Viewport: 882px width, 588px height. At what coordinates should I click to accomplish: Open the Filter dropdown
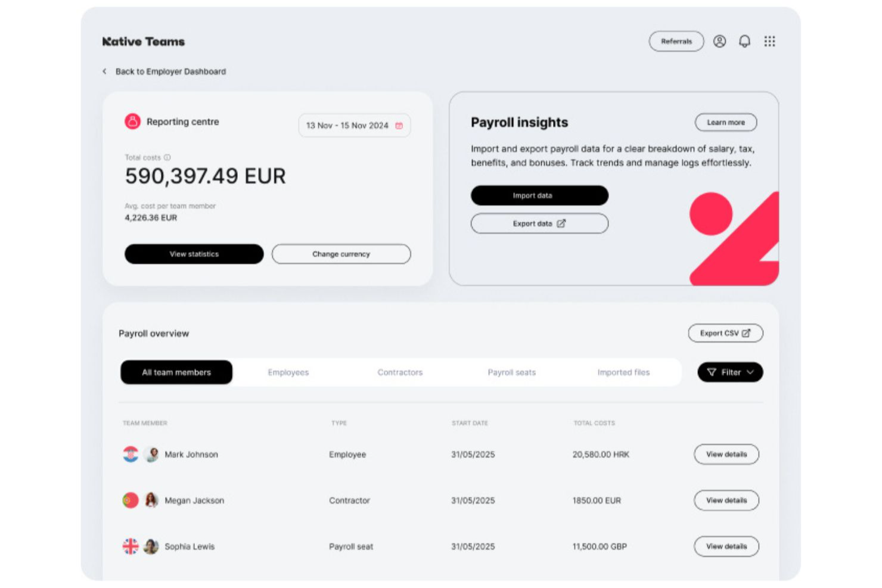point(729,372)
